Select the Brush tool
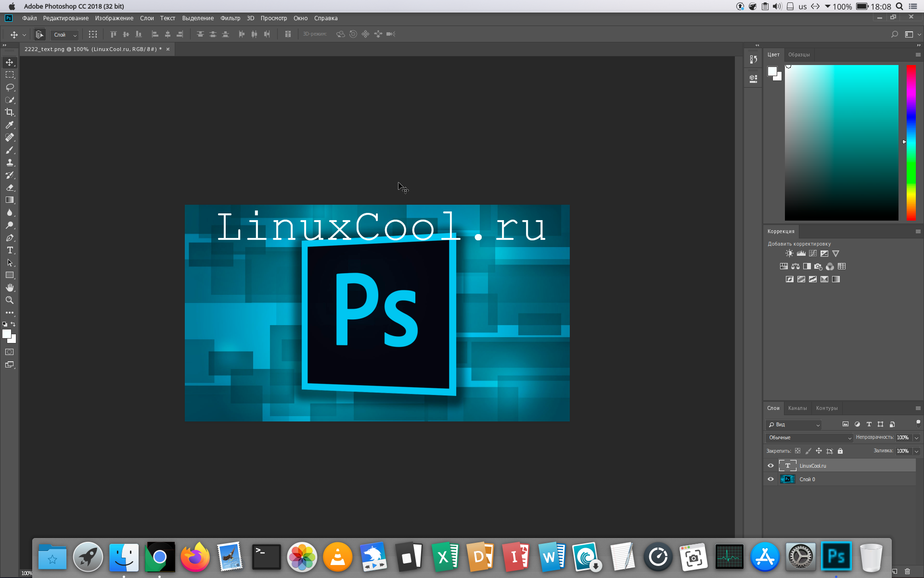924x578 pixels. (x=10, y=150)
